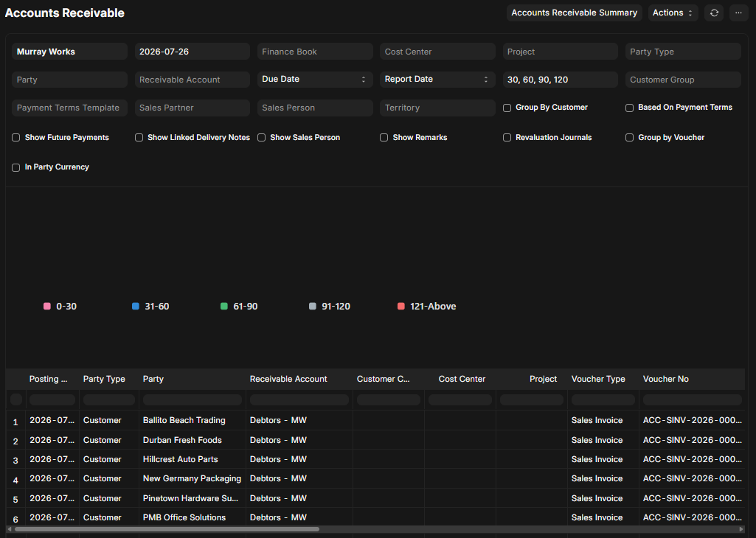Toggle the green 61-90 legend series

239,307
